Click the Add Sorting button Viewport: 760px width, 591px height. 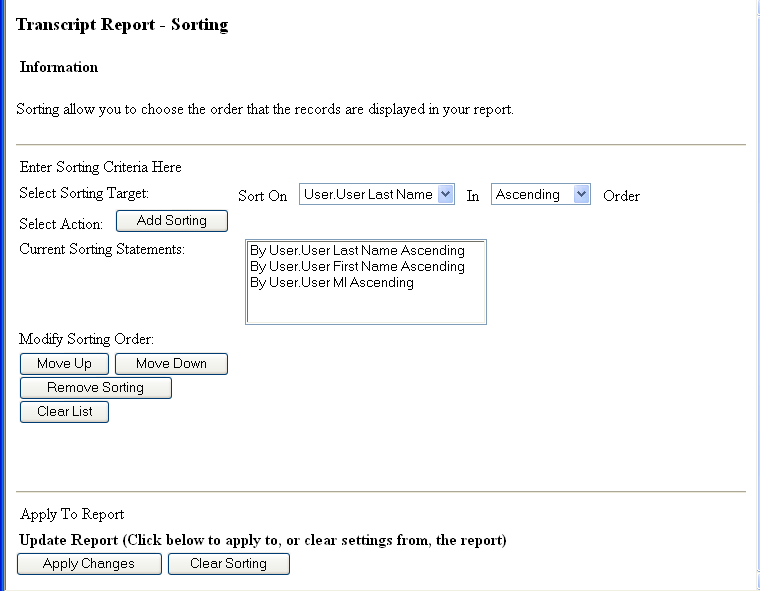[172, 221]
